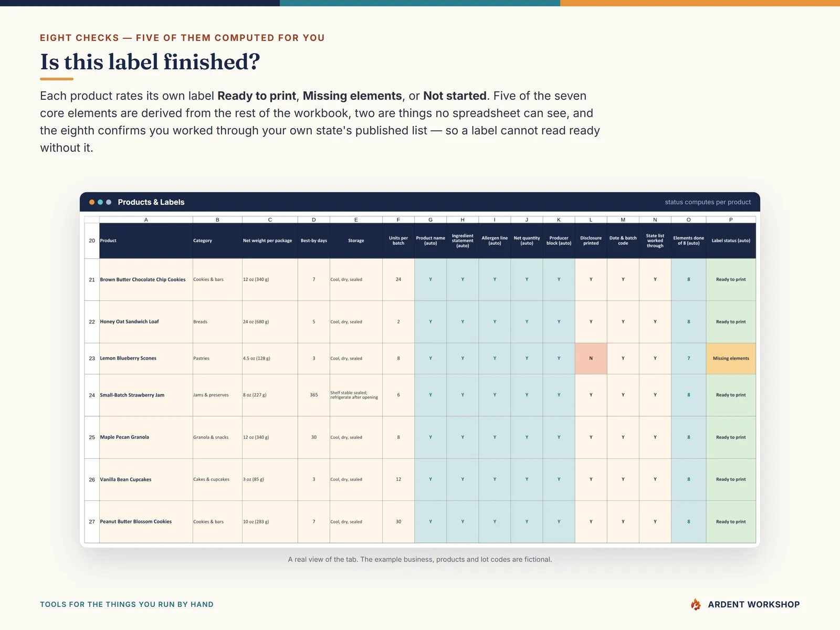The height and width of the screenshot is (630, 840).
Task: Click the 'Disclosure printed' header cell
Action: pos(591,240)
